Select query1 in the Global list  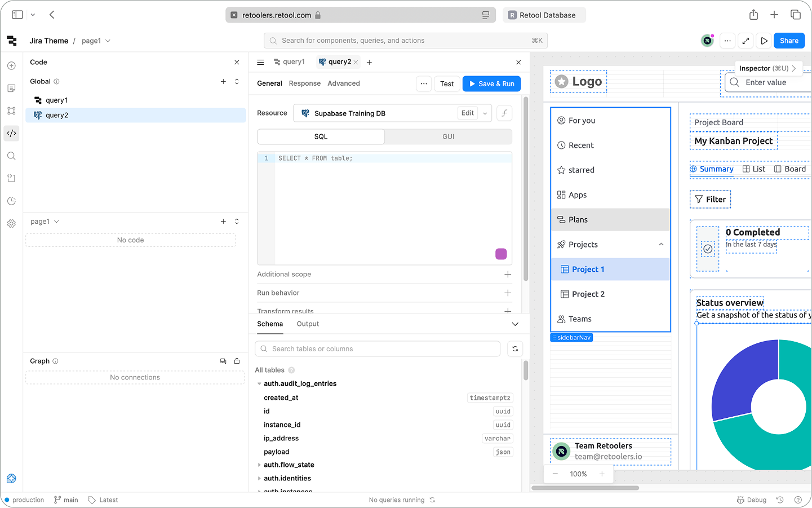[x=136, y=100]
